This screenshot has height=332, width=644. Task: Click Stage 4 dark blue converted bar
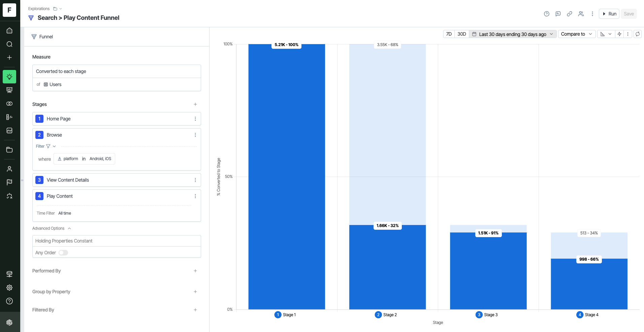pos(589,284)
